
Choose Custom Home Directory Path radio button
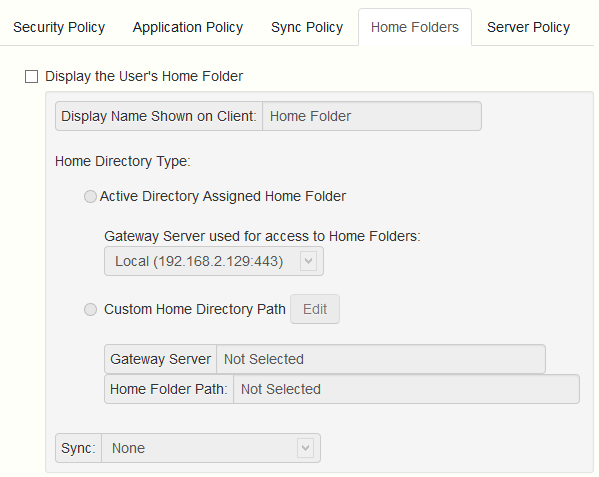90,309
